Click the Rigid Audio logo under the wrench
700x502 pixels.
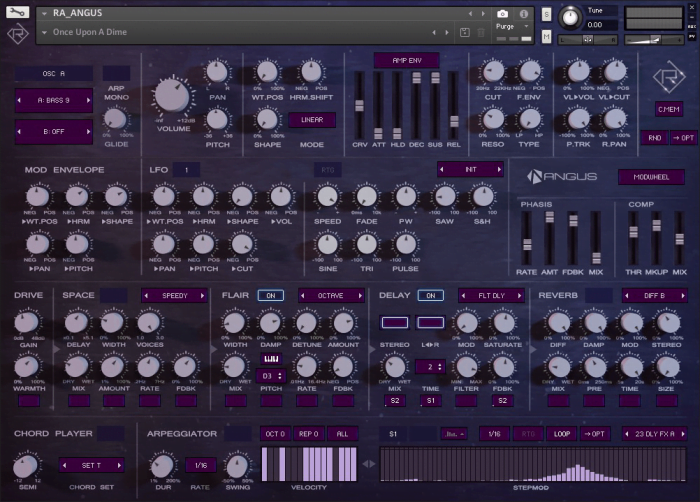pyautogui.click(x=17, y=34)
